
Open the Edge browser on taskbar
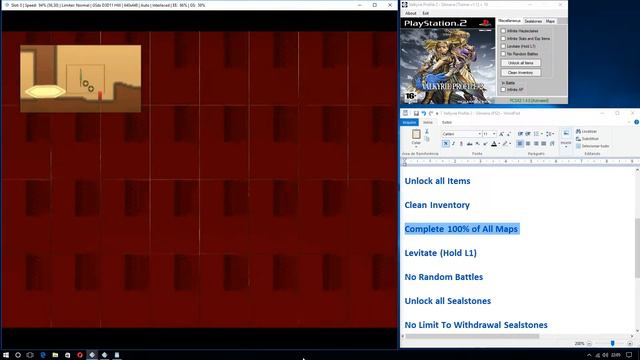click(43, 355)
